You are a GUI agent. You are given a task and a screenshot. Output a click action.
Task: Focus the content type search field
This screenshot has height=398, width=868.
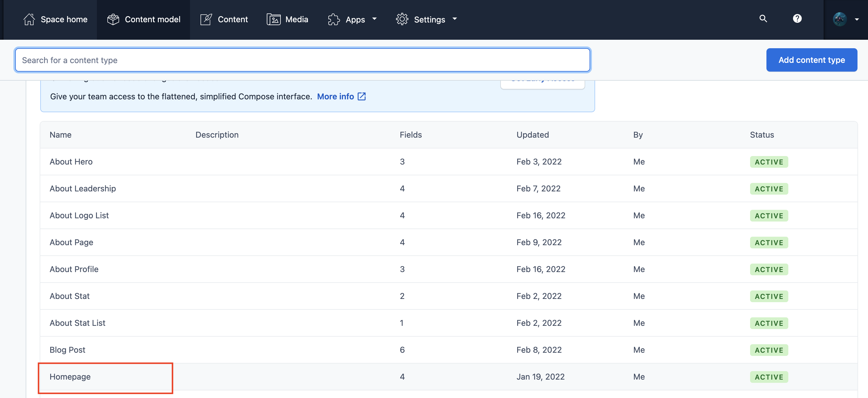coord(302,60)
